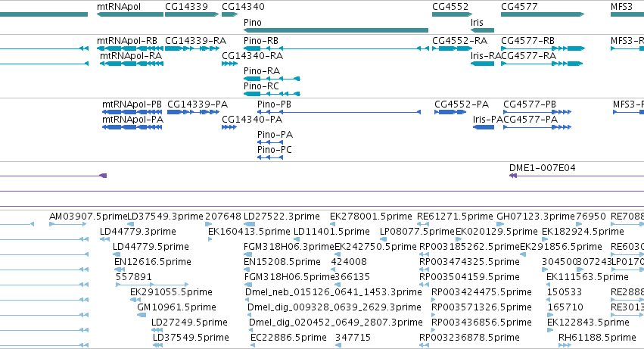Click the CG4577 gene label
This screenshot has width=644, height=349.
click(519, 7)
